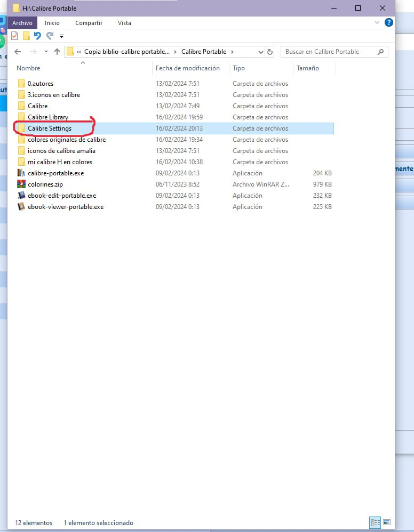Viewport: 414px width, 532px height.
Task: Click the title bar folder icon
Action: tap(15, 8)
